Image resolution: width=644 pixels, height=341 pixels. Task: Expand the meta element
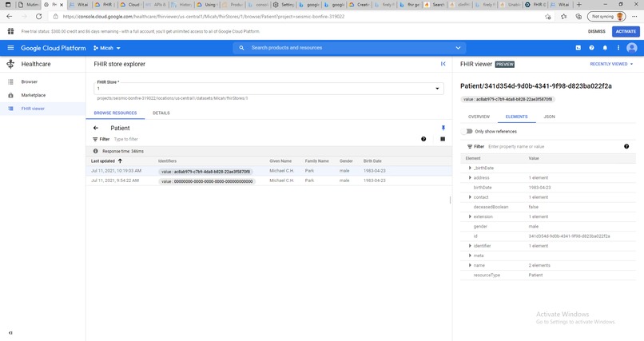pyautogui.click(x=470, y=256)
